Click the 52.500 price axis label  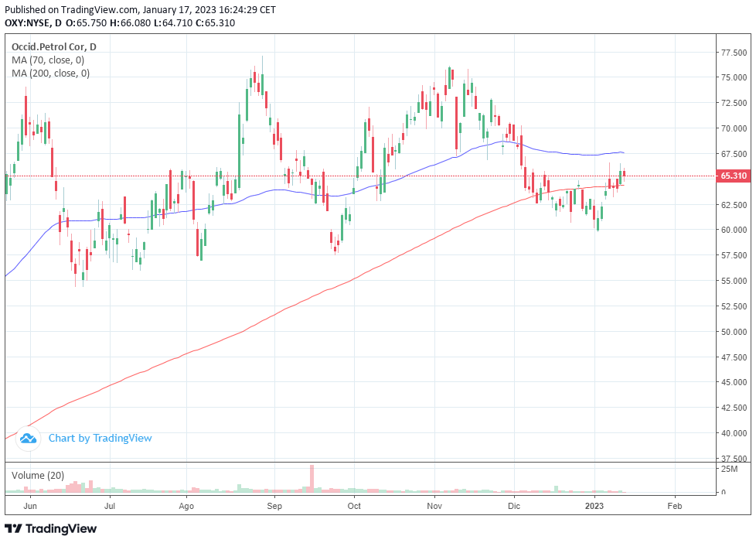(x=734, y=306)
